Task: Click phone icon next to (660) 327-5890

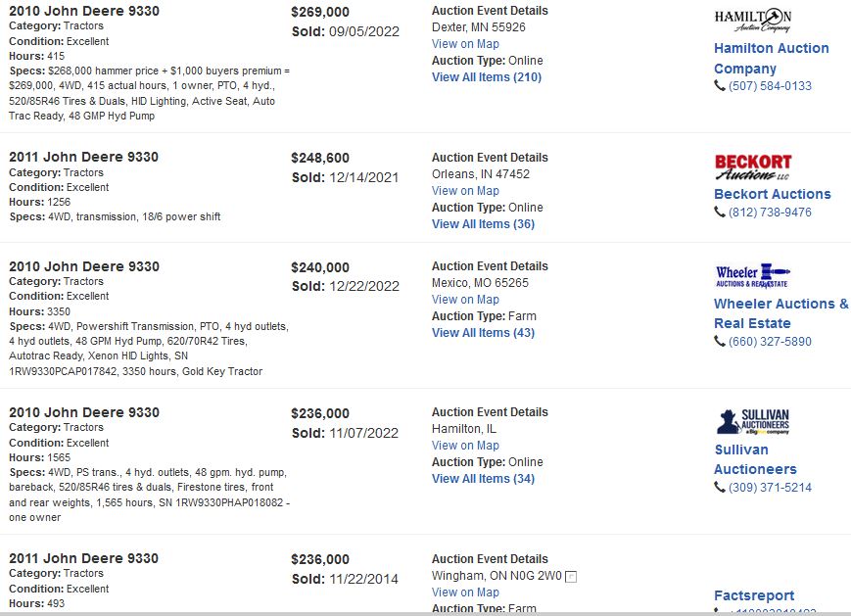Action: [x=720, y=342]
